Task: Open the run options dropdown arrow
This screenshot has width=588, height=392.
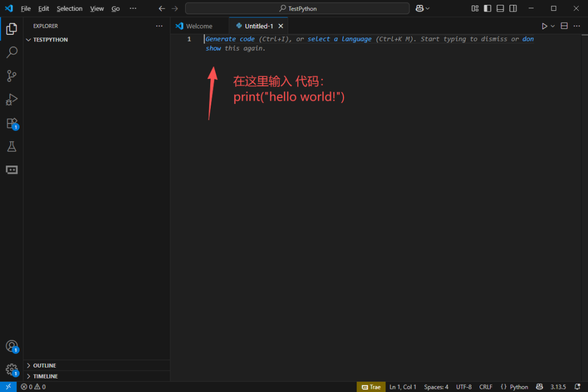Action: (x=553, y=26)
